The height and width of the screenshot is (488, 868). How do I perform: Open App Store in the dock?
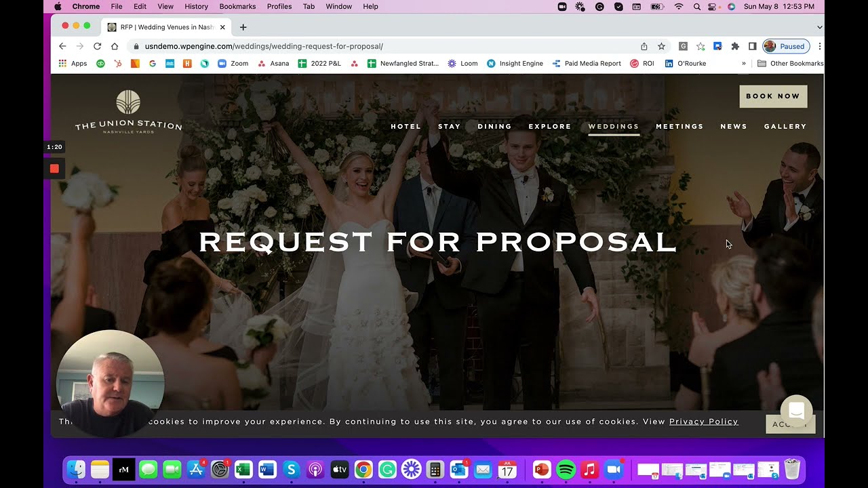[x=196, y=469]
